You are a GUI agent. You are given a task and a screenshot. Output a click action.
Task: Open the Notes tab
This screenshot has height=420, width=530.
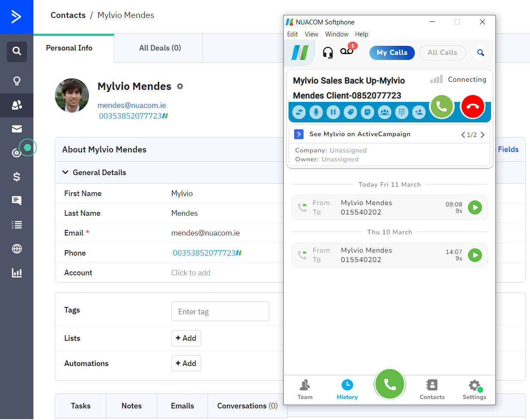coord(131,406)
